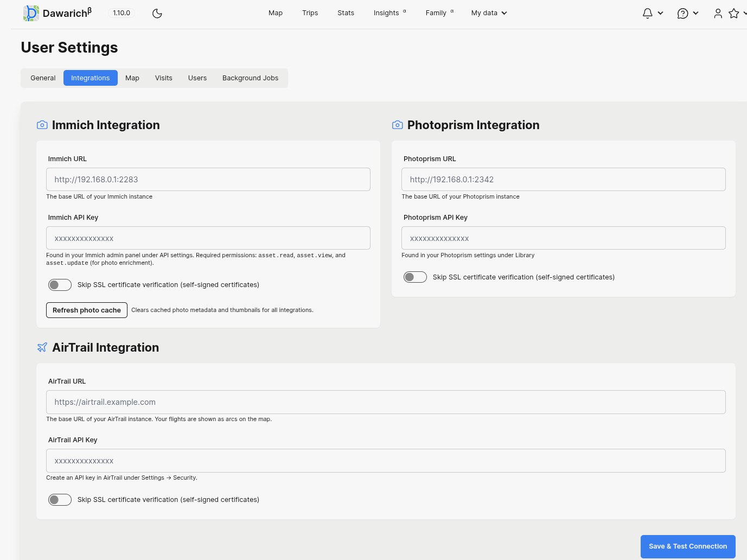
Task: Click the AirTrail Integration heading
Action: coord(106,348)
